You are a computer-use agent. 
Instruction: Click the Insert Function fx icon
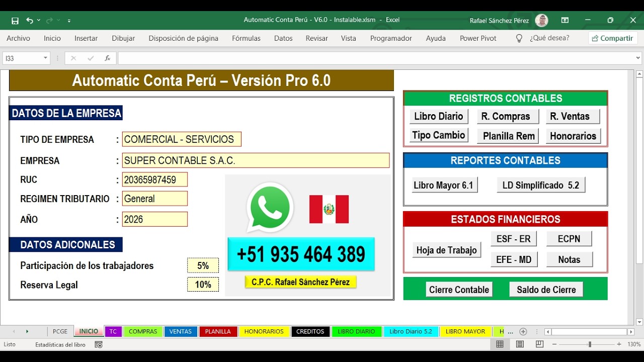pyautogui.click(x=107, y=58)
